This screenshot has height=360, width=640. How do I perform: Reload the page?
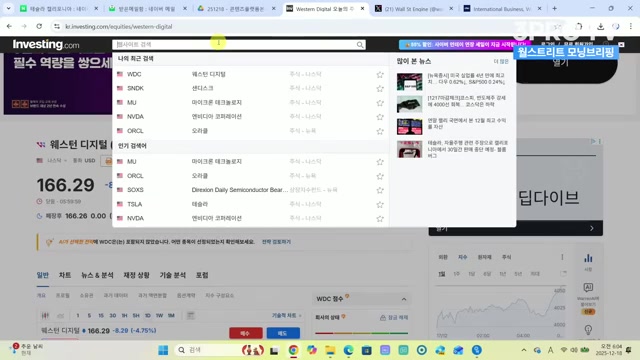click(39, 26)
